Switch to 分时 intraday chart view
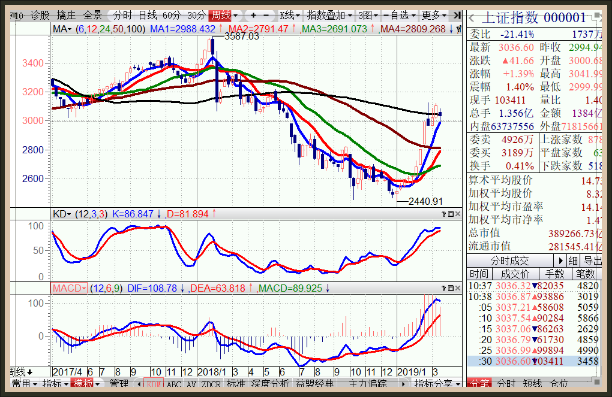Viewport: 612px width, 397px height. pos(123,15)
